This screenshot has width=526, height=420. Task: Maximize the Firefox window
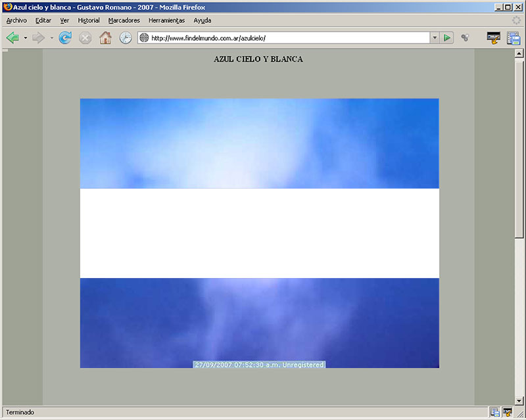tap(508, 7)
